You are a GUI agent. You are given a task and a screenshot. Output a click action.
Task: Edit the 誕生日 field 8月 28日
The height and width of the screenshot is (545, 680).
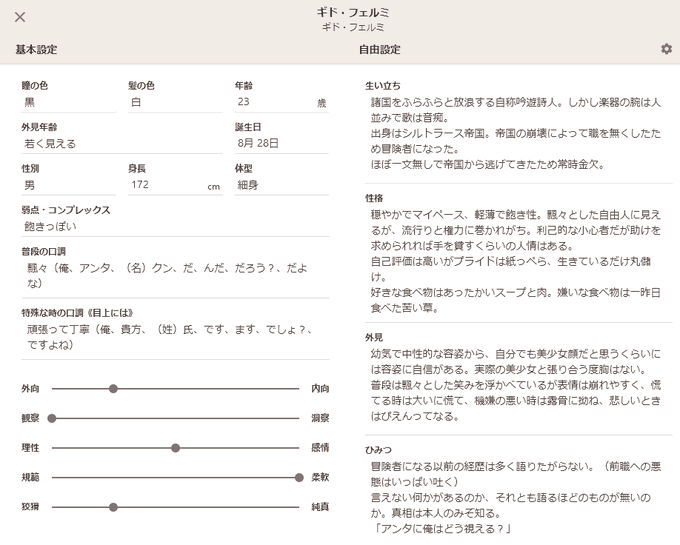tap(282, 144)
